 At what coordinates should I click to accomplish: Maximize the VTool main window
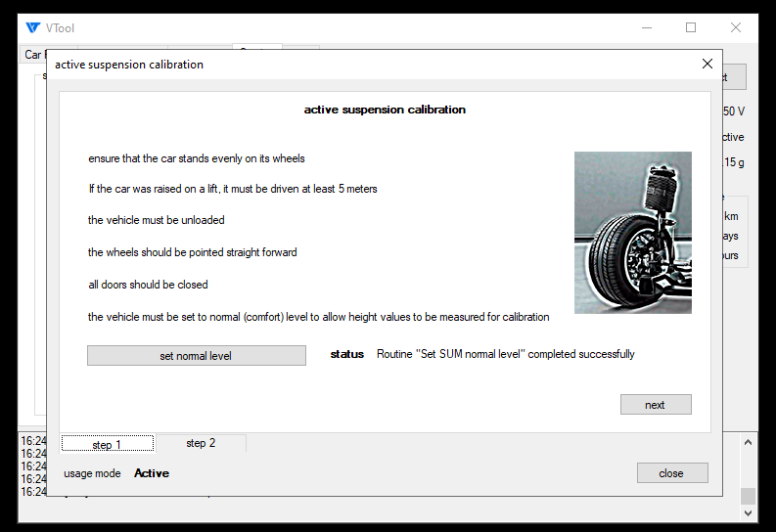pyautogui.click(x=691, y=27)
